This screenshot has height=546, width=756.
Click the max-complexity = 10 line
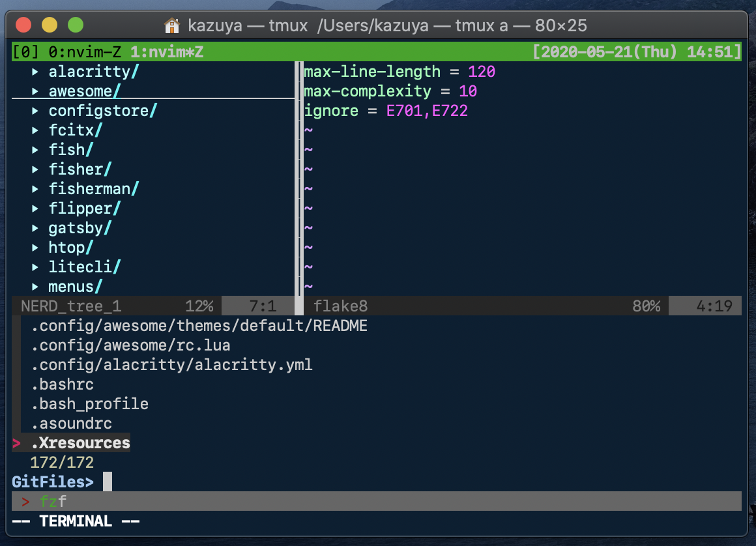click(x=390, y=91)
